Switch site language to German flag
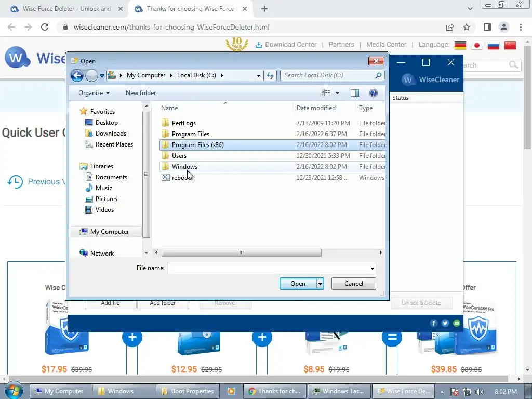 (460, 45)
